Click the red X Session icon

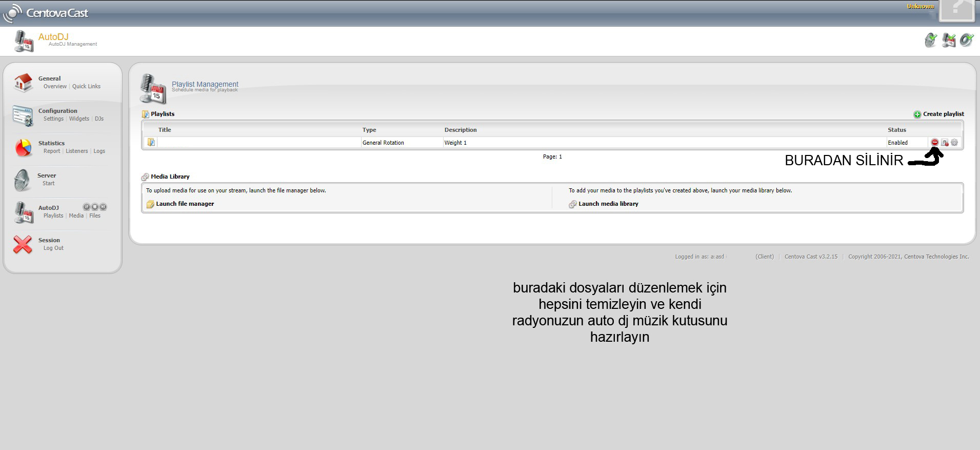(23, 244)
